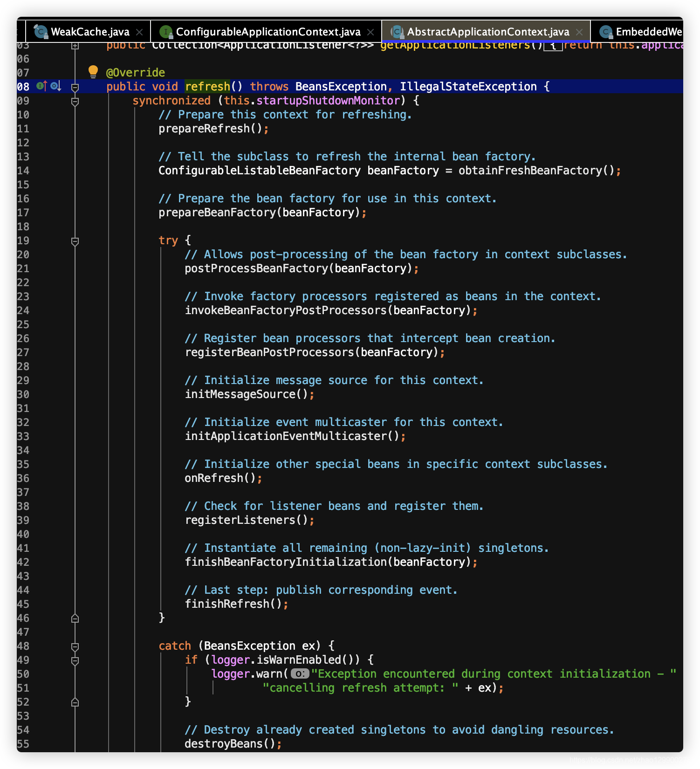Click fold end marker on line 46
Screen dimensions: 700x769
(x=75, y=618)
